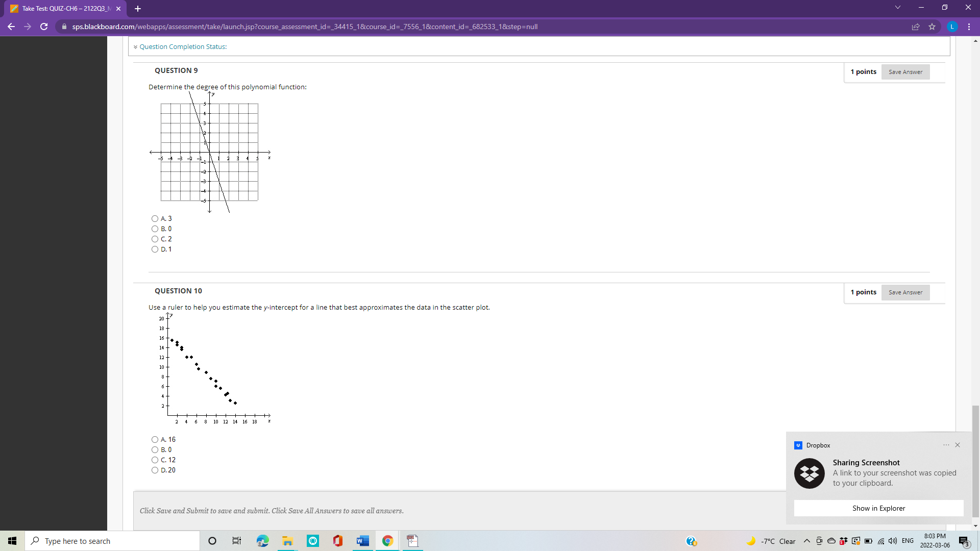The image size is (980, 551).
Task: Open Chrome three-dot menu
Action: coord(969,27)
